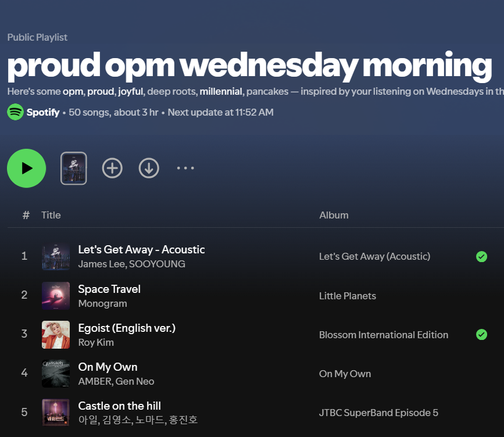Click the Title column header

click(51, 215)
